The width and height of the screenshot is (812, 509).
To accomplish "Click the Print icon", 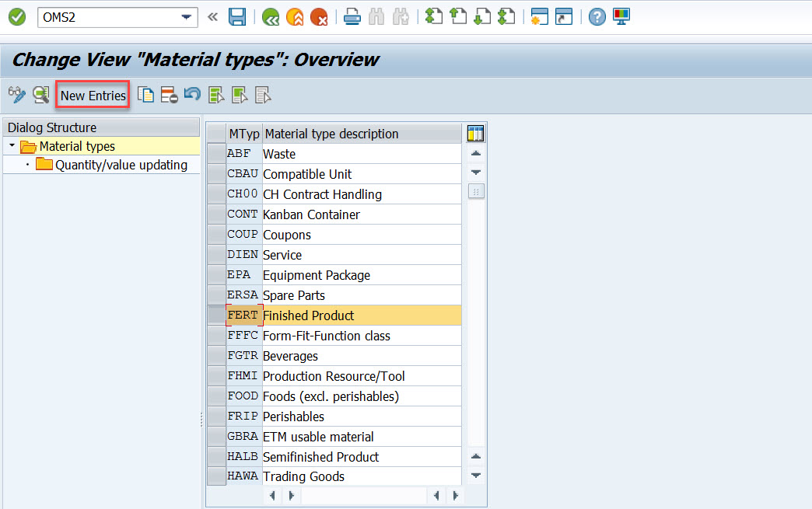I will (352, 16).
